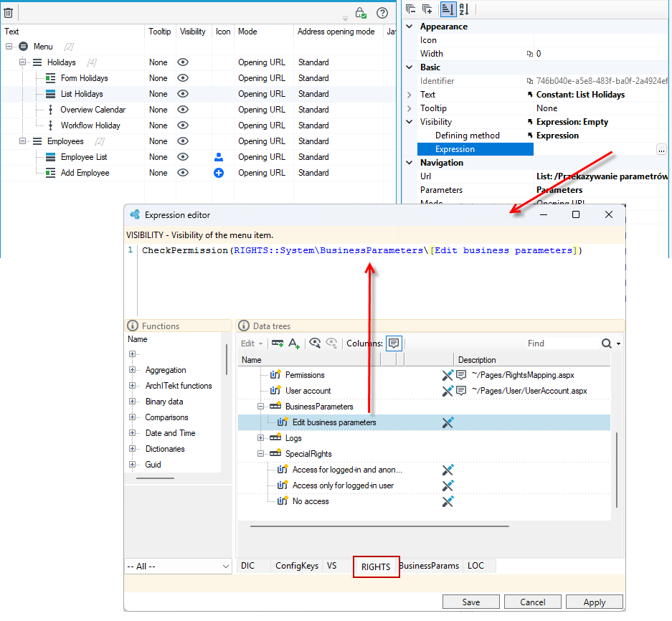Click the horizontal scrollbar under Data trees
The image size is (672, 621).
379,526
